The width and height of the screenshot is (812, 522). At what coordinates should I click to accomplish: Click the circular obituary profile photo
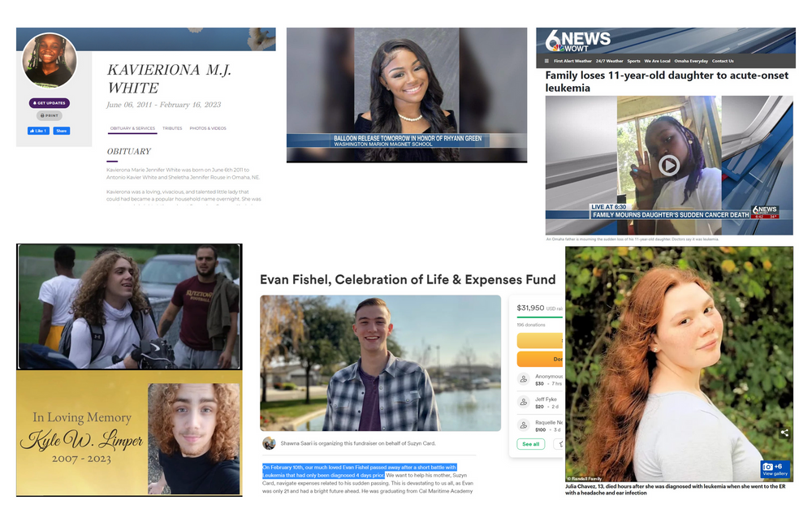pyautogui.click(x=50, y=61)
